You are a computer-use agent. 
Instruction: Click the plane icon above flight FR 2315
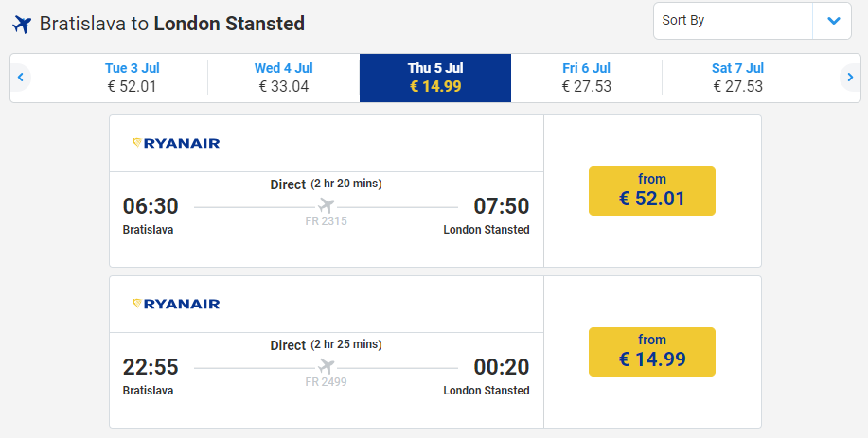click(327, 205)
